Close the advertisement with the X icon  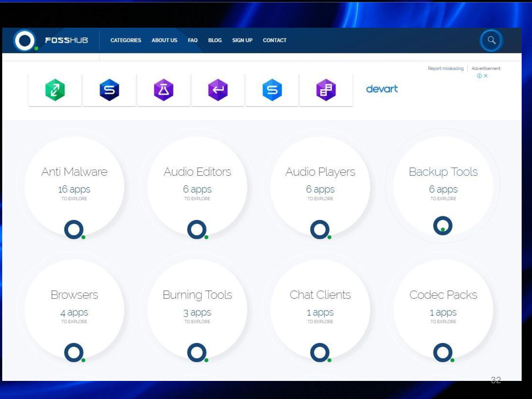(x=486, y=76)
